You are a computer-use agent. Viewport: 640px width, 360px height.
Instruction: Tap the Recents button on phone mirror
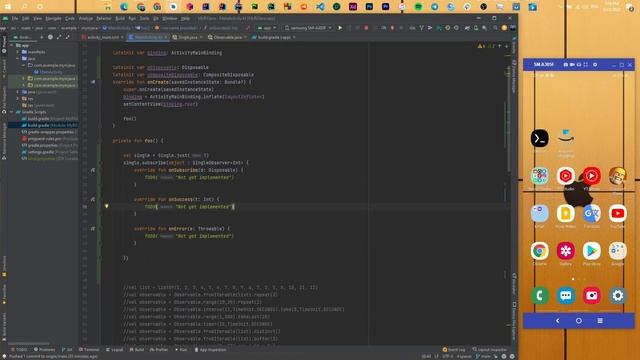point(600,321)
